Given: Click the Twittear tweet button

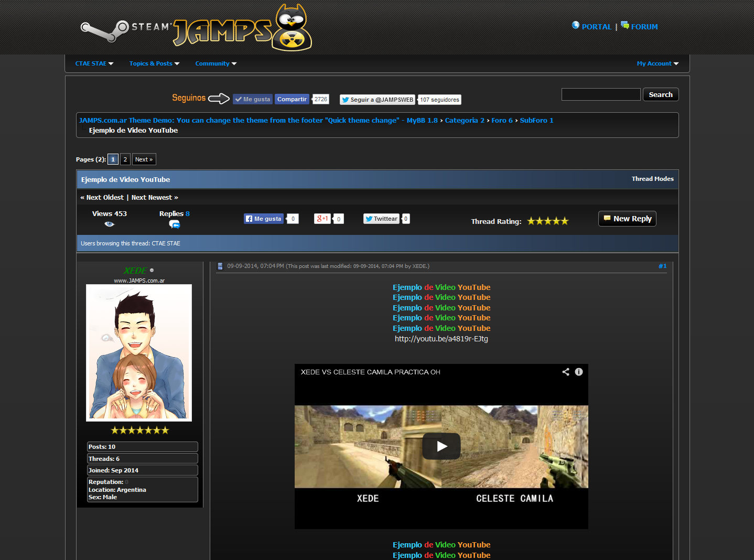Looking at the screenshot, I should (x=381, y=219).
